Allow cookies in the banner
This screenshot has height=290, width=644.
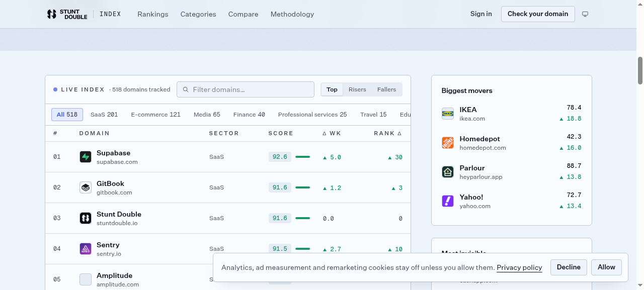click(x=606, y=267)
